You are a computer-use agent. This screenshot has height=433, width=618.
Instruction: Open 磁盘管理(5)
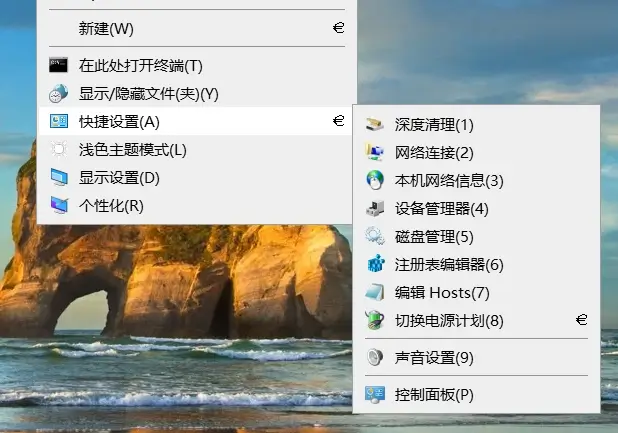pyautogui.click(x=477, y=236)
